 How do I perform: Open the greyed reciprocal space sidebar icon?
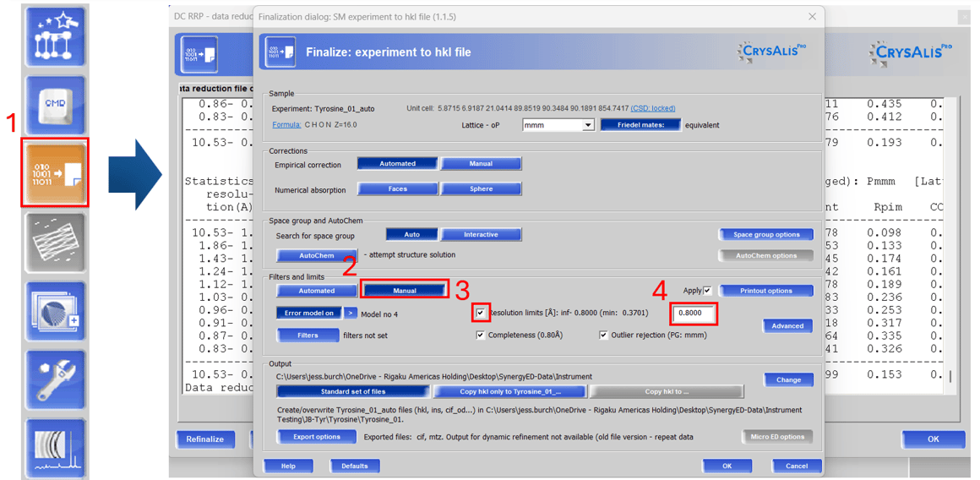(54, 242)
